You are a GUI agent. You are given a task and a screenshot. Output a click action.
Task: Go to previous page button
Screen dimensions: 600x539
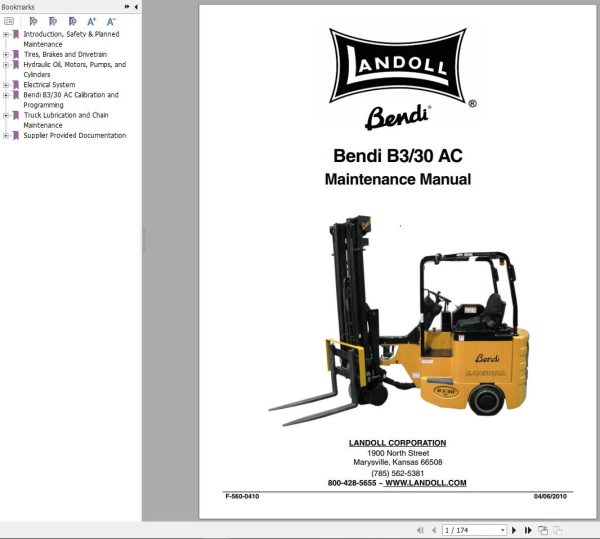(x=434, y=530)
